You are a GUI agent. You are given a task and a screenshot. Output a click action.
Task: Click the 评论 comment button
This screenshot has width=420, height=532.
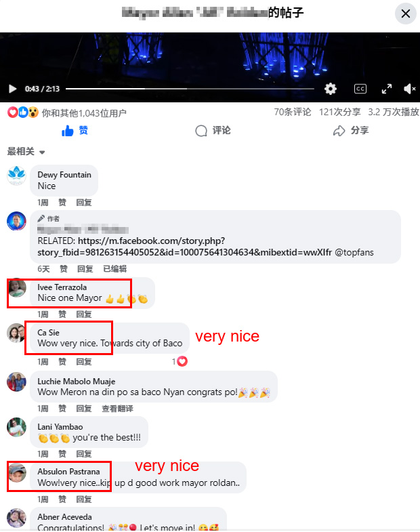click(213, 131)
